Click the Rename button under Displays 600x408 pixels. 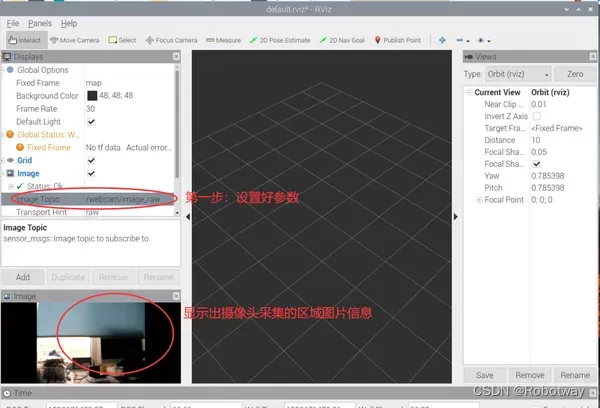pyautogui.click(x=158, y=277)
